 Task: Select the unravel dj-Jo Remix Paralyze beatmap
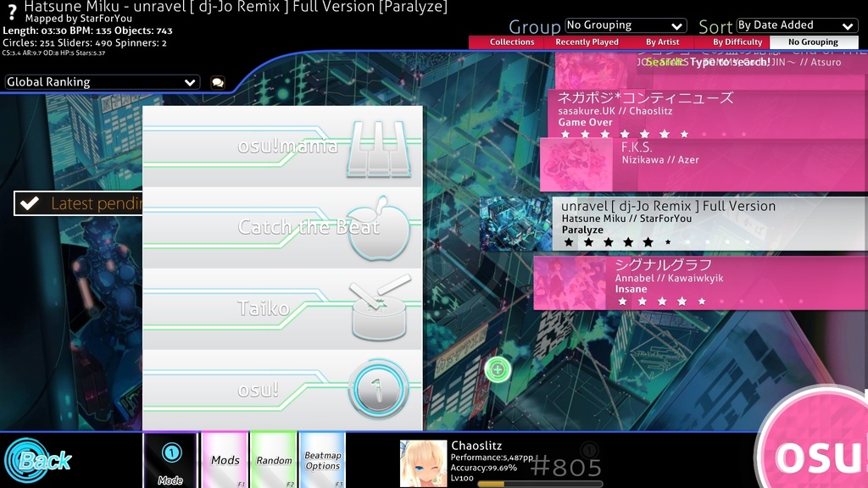pyautogui.click(x=674, y=224)
